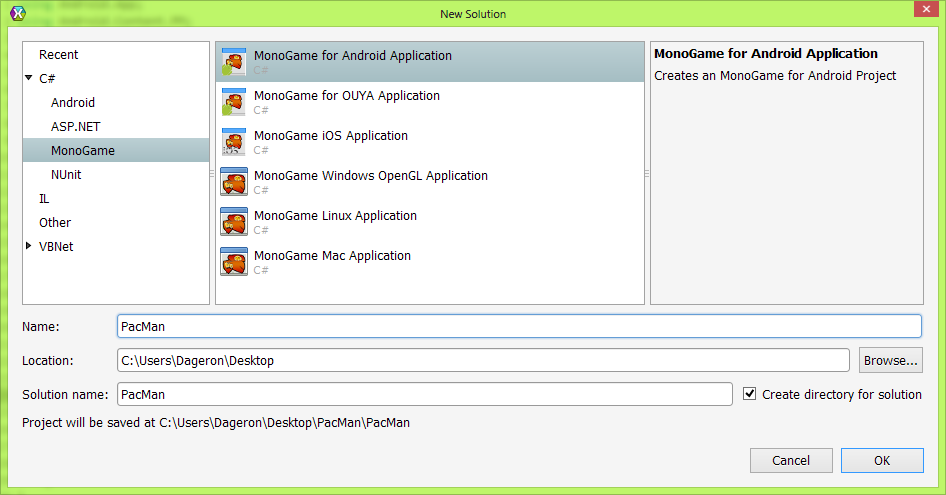
Task: Select the Other category
Action: click(55, 223)
